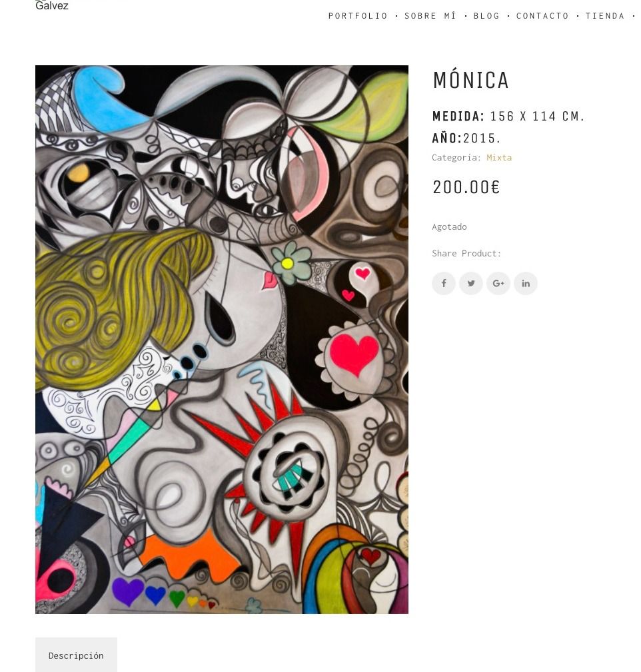Click the Mónica product title
Image resolution: width=641 pixels, height=672 pixels.
click(x=471, y=80)
